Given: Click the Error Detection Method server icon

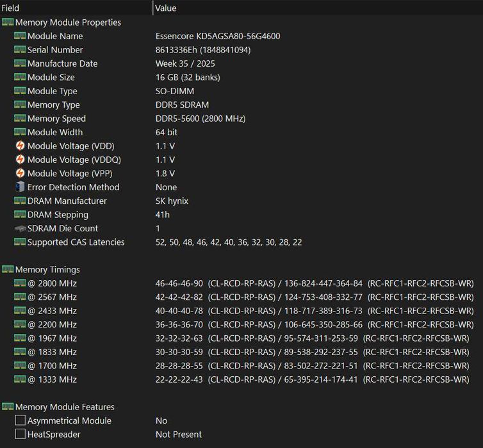Looking at the screenshot, I should tap(20, 187).
